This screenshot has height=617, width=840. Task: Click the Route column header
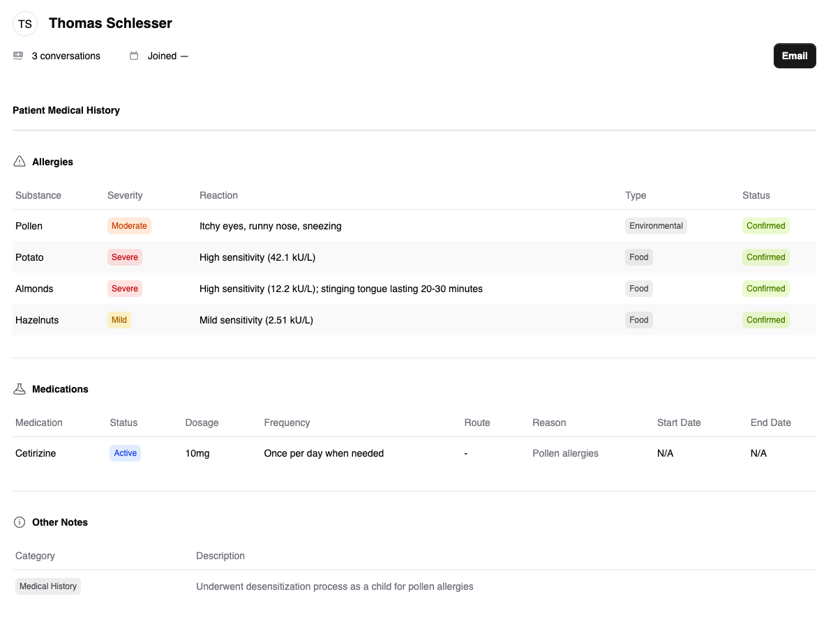(477, 422)
